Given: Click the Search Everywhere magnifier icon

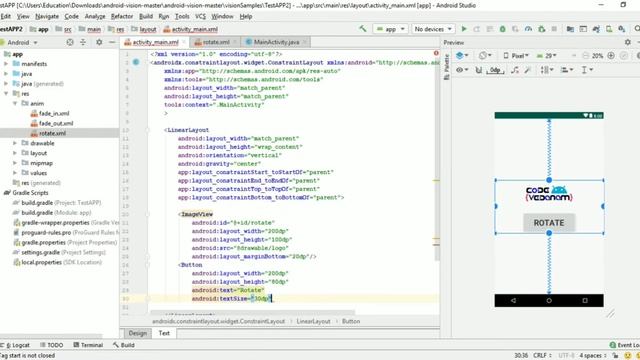Looking at the screenshot, I should click(637, 29).
